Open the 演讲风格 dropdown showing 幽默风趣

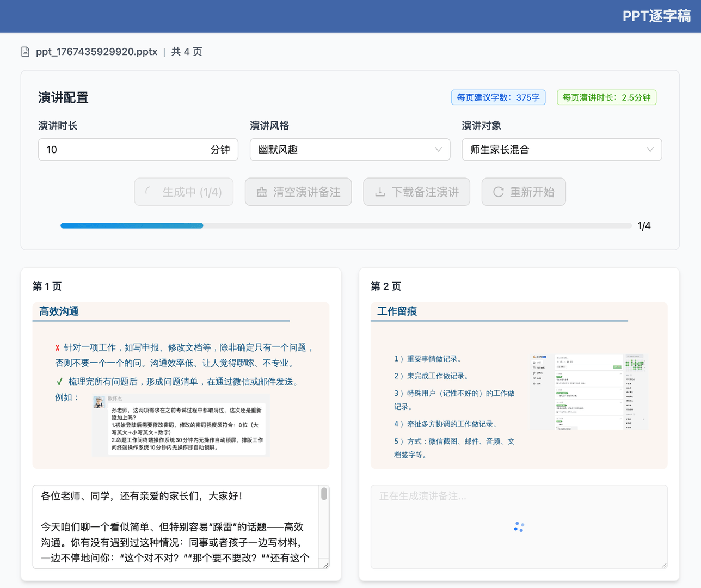(350, 149)
